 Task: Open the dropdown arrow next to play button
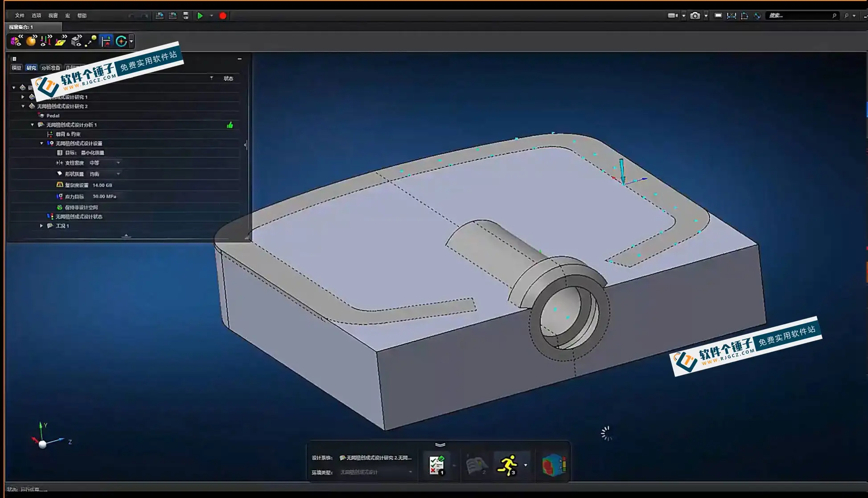coord(212,16)
